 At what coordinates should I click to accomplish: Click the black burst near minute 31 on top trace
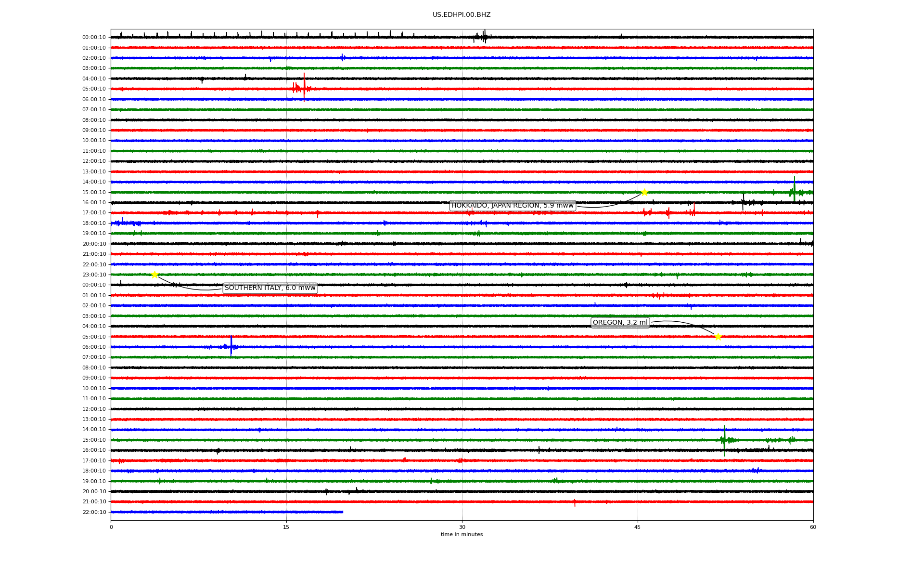click(483, 37)
